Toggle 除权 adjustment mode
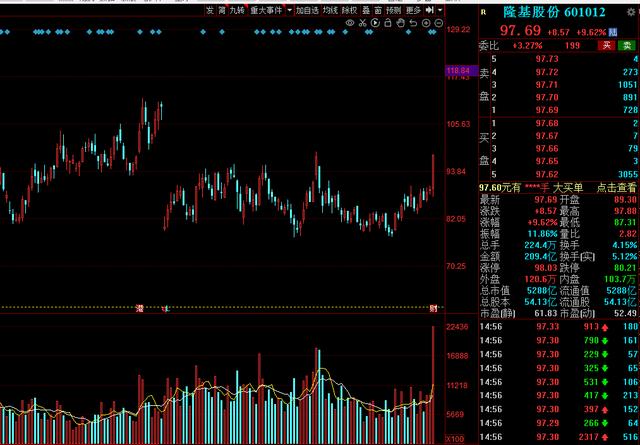Viewport: 640px width, 445px height. [349, 10]
